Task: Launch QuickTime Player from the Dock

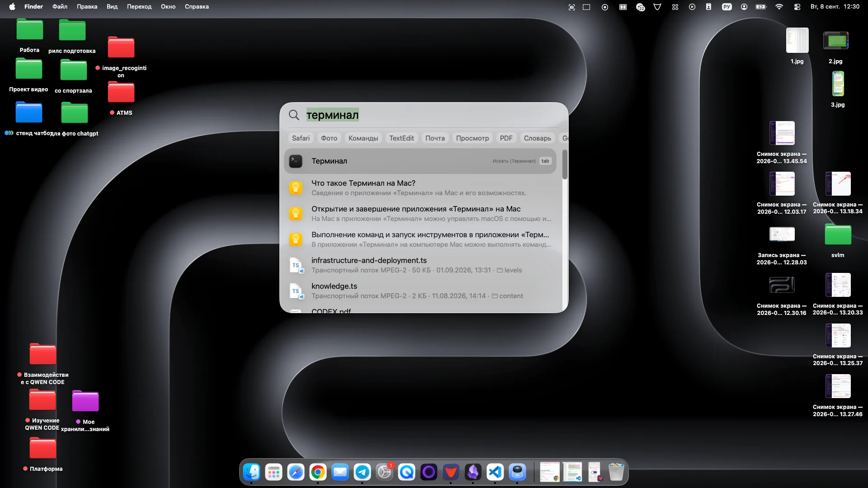Action: click(406, 472)
